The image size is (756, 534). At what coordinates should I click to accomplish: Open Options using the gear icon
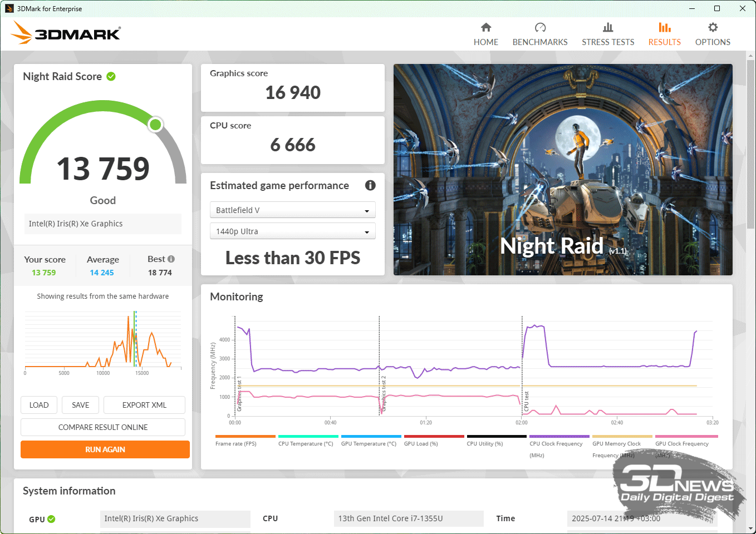(x=713, y=27)
